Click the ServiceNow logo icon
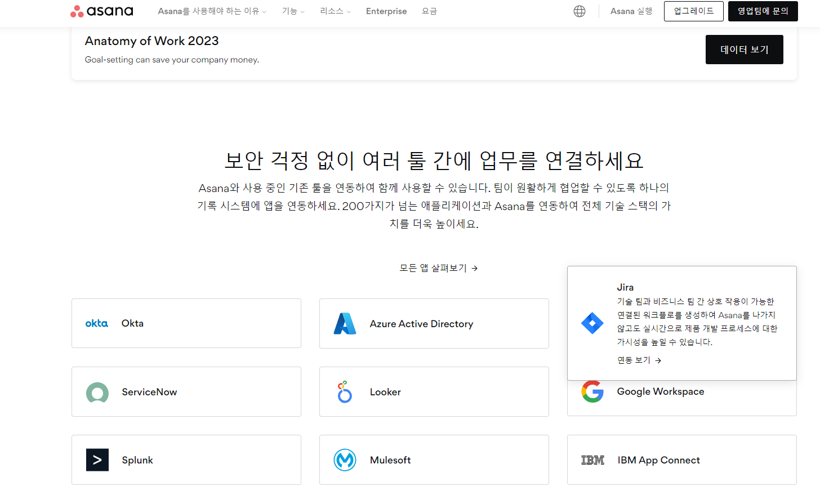This screenshot has height=504, width=820. 97,393
